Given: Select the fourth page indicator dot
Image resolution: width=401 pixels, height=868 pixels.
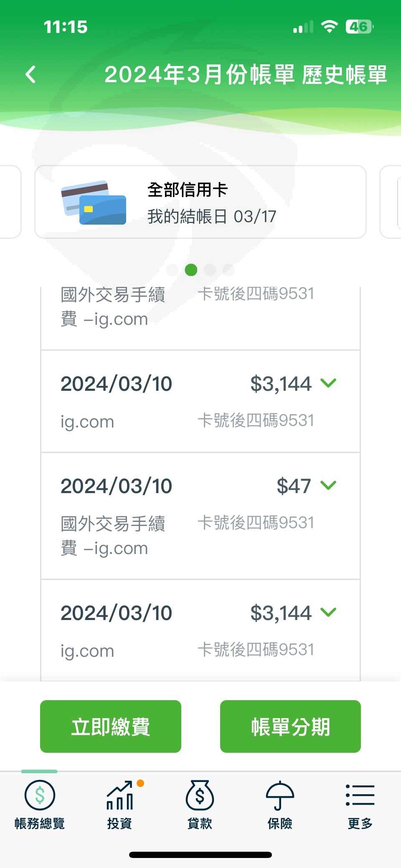Looking at the screenshot, I should click(228, 270).
